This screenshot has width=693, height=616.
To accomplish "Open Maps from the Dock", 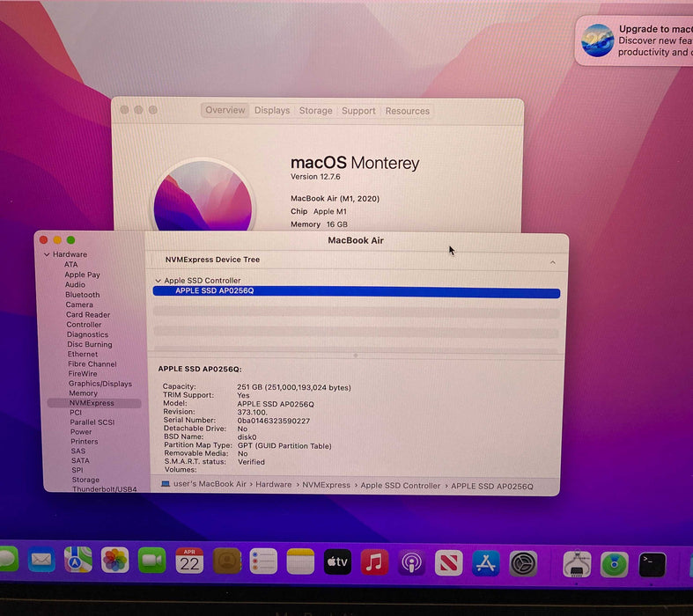I will [78, 560].
